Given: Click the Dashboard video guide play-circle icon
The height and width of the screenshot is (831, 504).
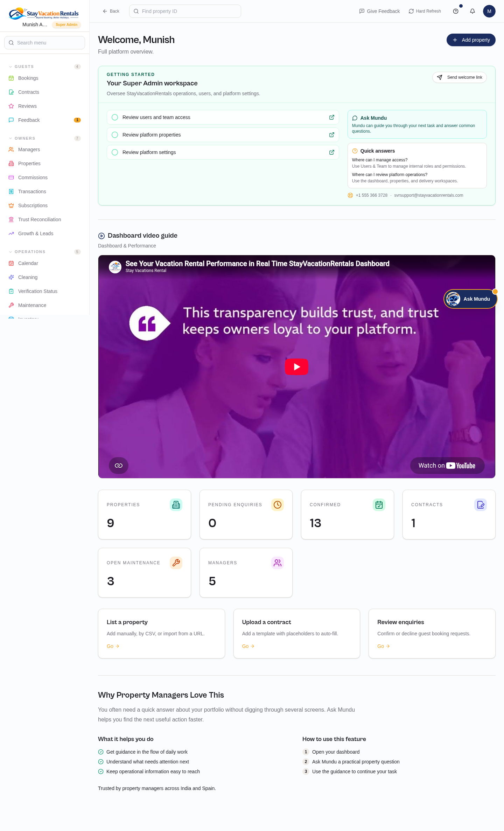Looking at the screenshot, I should (101, 236).
